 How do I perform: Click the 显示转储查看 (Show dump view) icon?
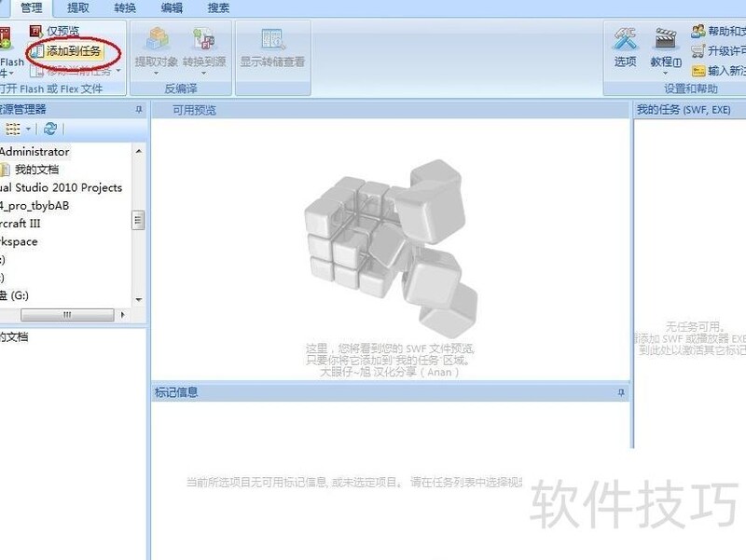click(x=272, y=39)
